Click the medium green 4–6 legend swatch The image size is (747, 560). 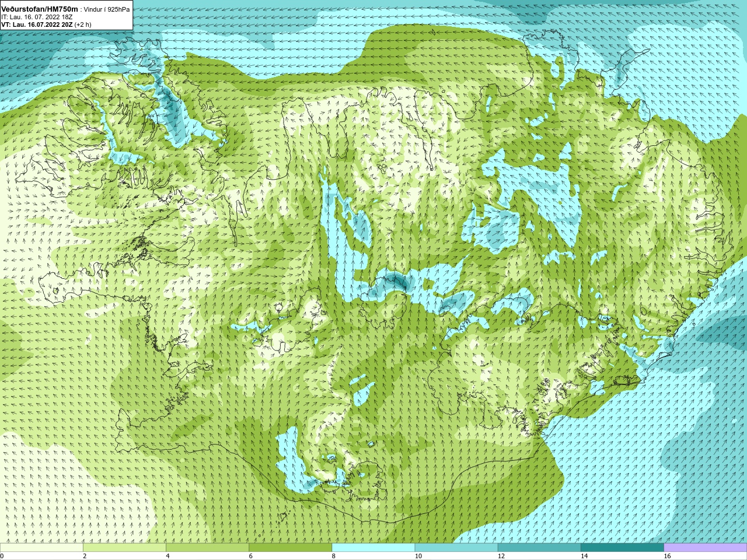(x=207, y=548)
